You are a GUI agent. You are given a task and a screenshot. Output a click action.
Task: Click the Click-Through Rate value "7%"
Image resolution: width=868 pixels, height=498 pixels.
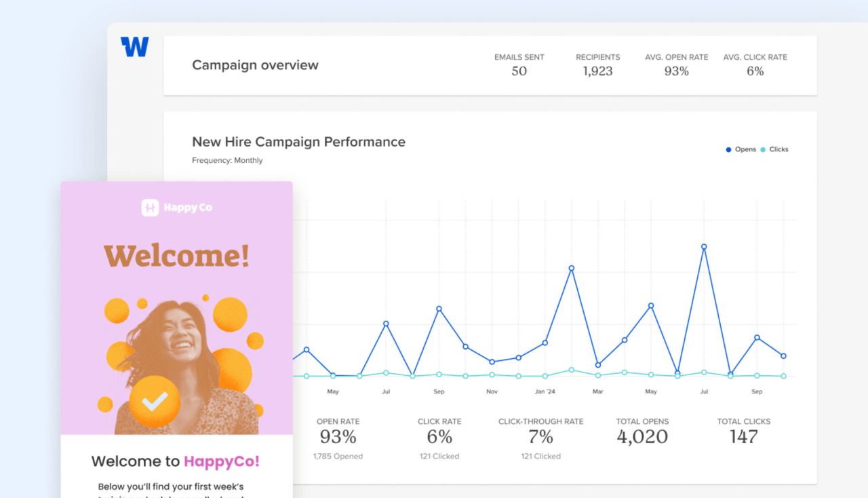point(540,437)
